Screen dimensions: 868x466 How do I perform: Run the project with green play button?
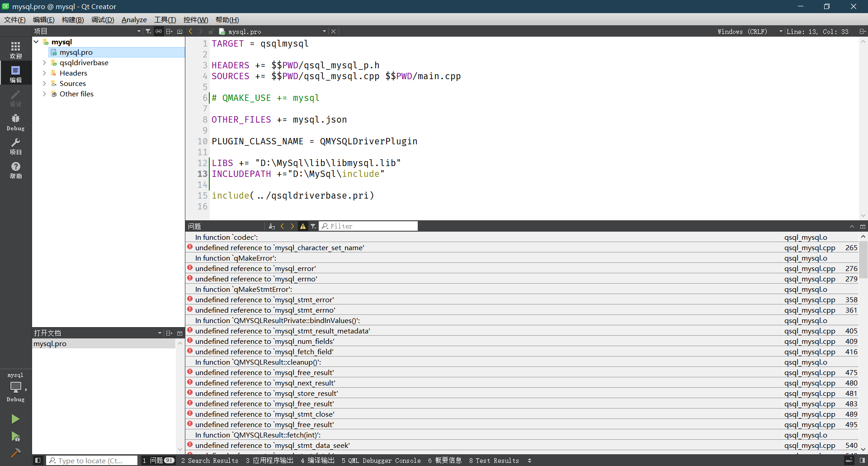point(15,419)
